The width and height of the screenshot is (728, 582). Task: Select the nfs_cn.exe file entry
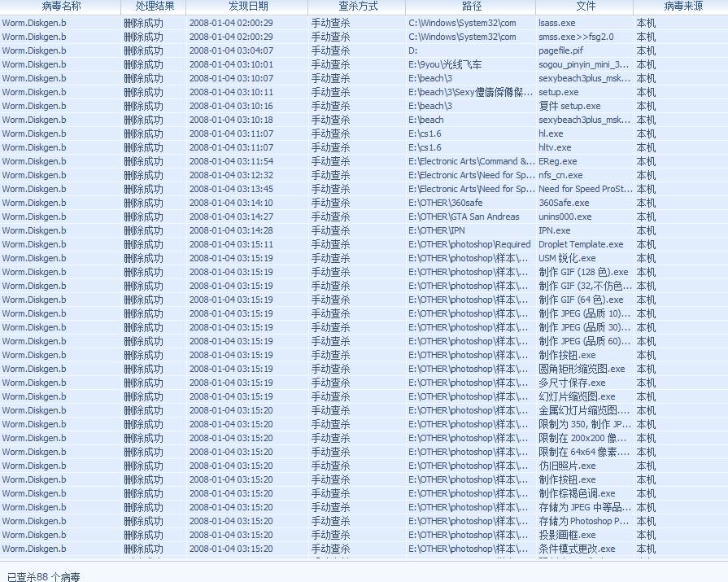coord(560,175)
